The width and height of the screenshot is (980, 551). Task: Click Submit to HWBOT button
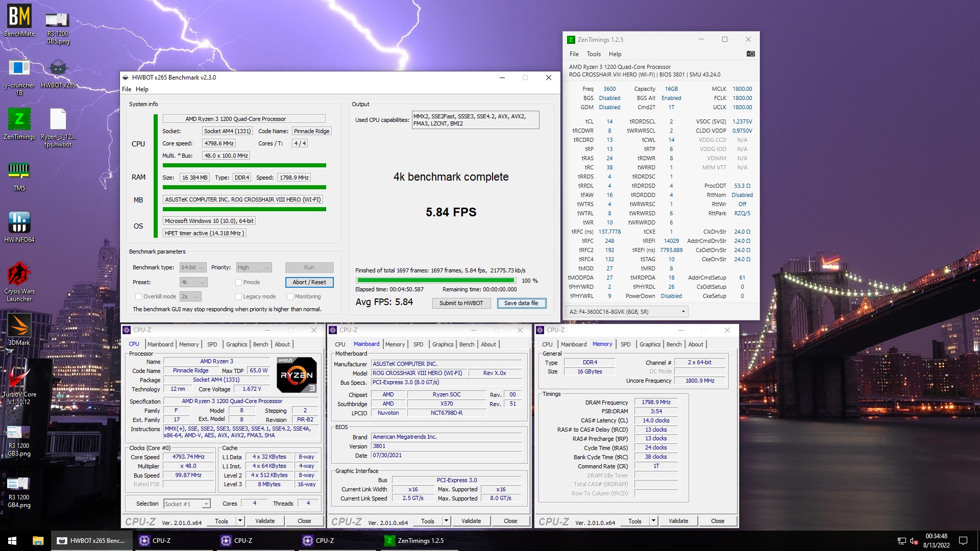[461, 303]
